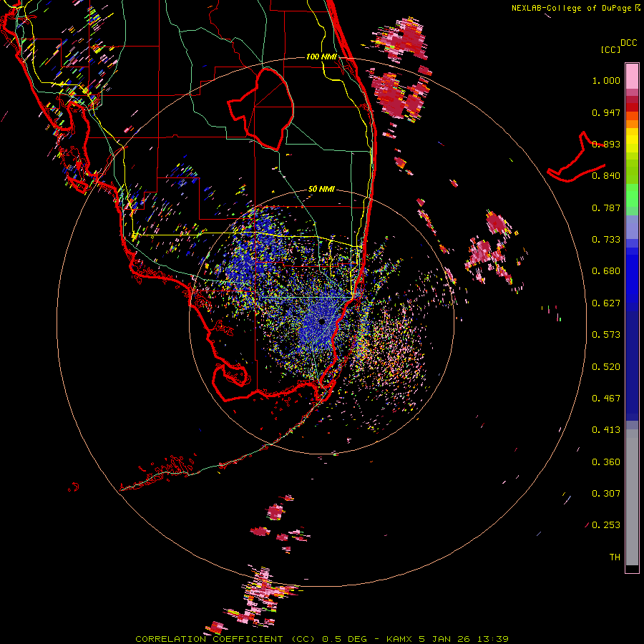Click the 13:39 timestamp in the footer
Image resolution: width=644 pixels, height=644 pixels.
(492, 639)
